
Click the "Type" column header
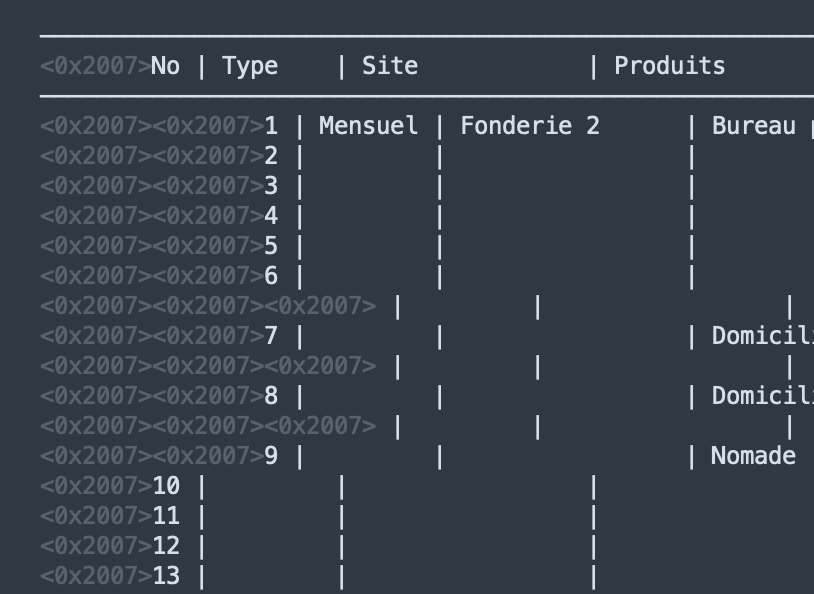click(x=250, y=67)
